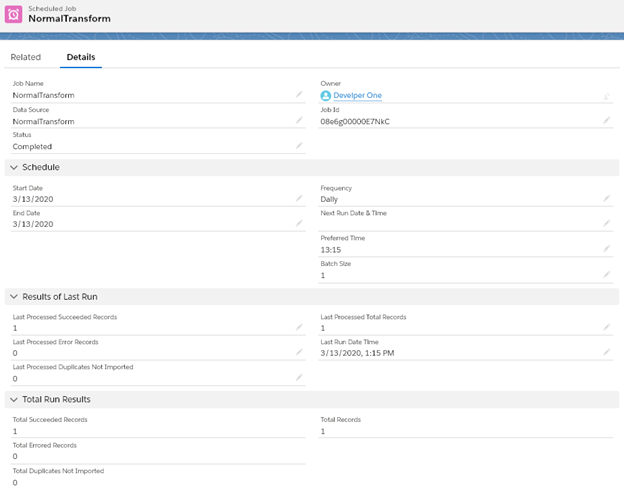Screen dimensions: 624x488
Task: Click the Scheduled Job header icon
Action: point(15,13)
